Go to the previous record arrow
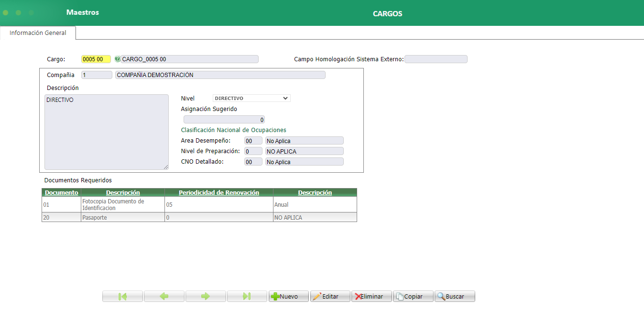This screenshot has width=644, height=312. pos(164,296)
